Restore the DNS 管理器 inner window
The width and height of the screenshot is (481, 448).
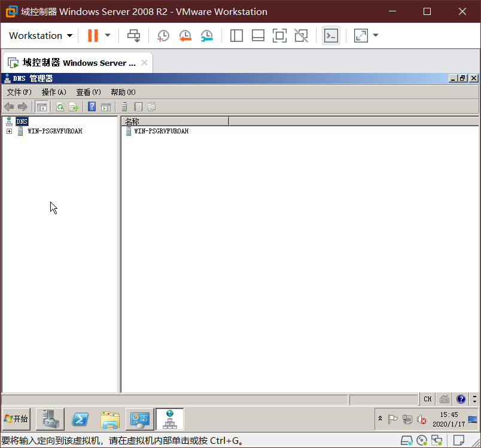tap(463, 78)
